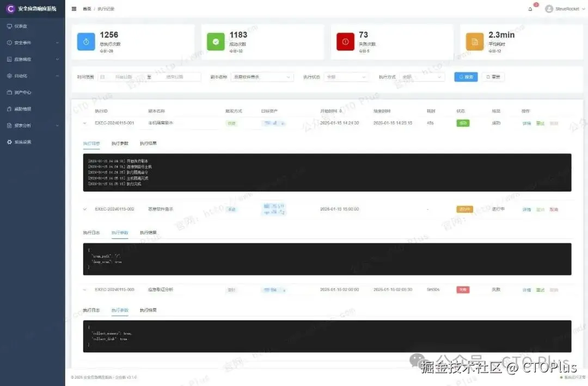
Task: Click the green 成功 status badge
Action: pyautogui.click(x=463, y=123)
